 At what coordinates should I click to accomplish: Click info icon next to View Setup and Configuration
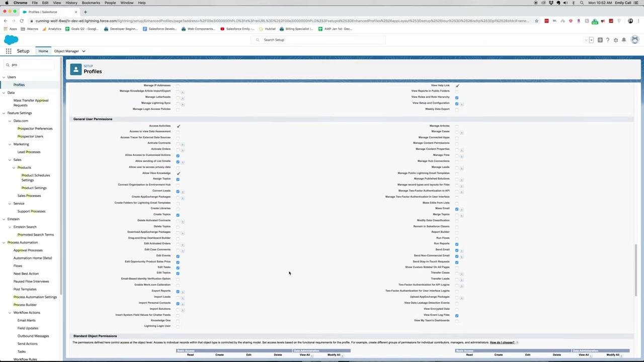461,104
